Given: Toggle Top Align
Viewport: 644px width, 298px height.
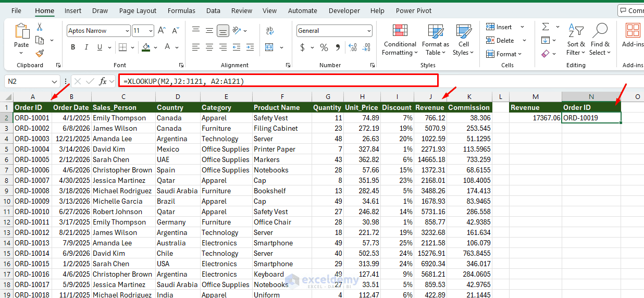Looking at the screenshot, I should tap(196, 31).
